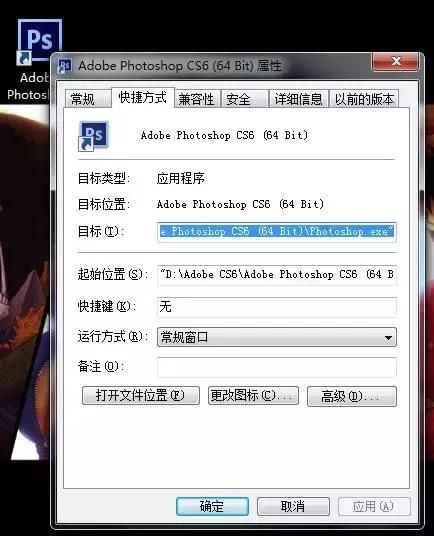Screen dimensions: 434x536
Task: Click the 更改图标(C)... button
Action: (253, 396)
